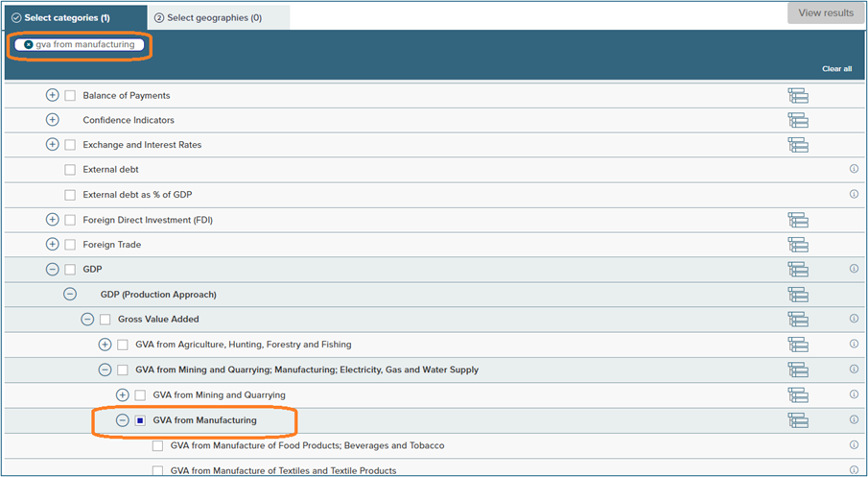Screen dimensions: 868x477
Task: Open hierarchy icon for GVA from Manufacturing
Action: click(798, 420)
